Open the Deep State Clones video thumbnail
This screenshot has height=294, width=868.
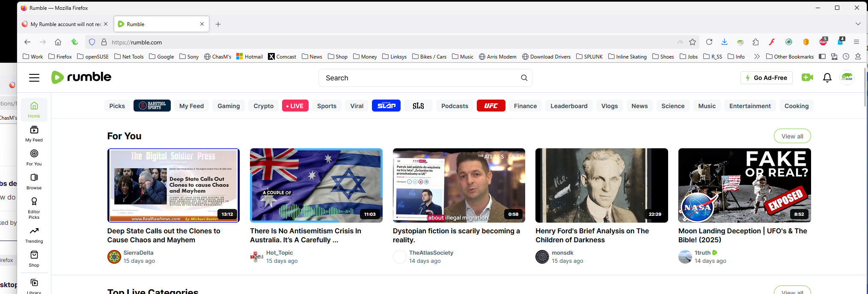pyautogui.click(x=173, y=185)
